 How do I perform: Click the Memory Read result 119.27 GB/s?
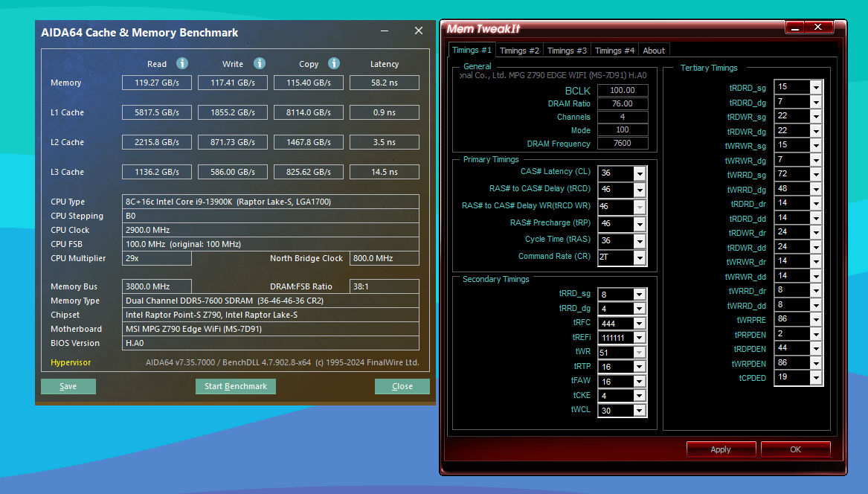pyautogui.click(x=157, y=83)
